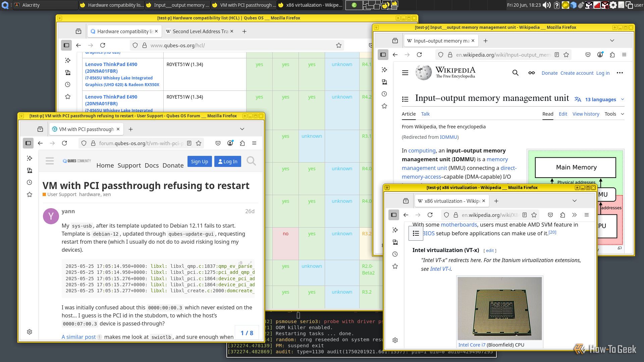Screen dimensions: 644x362
Task: Click Donate link on Wikipedia IOMMU page
Action: coord(549,73)
